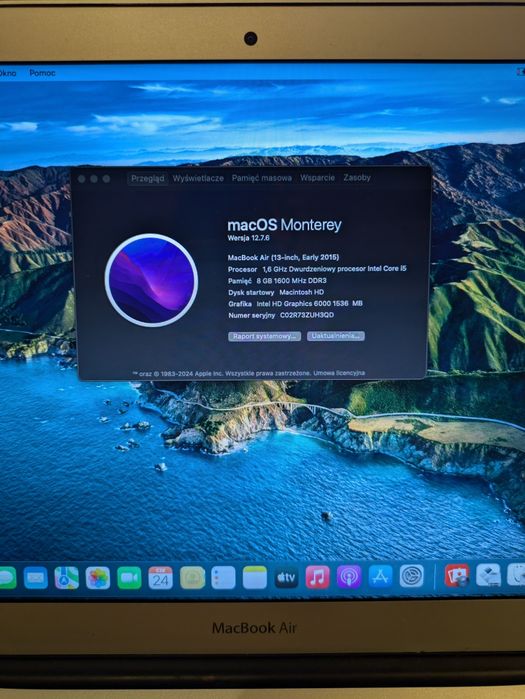The image size is (525, 699).
Task: Click the Raport systemowy button
Action: pyautogui.click(x=264, y=336)
